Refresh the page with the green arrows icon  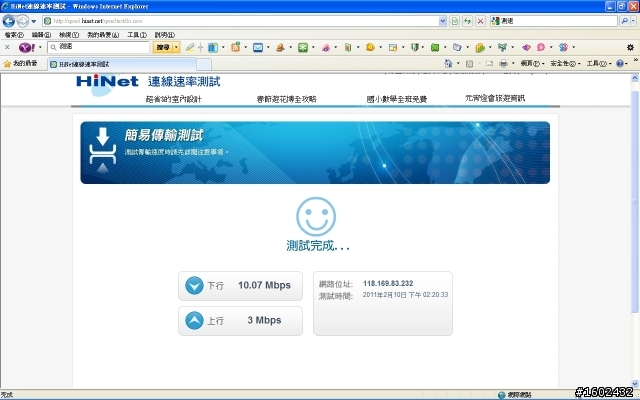tap(467, 21)
